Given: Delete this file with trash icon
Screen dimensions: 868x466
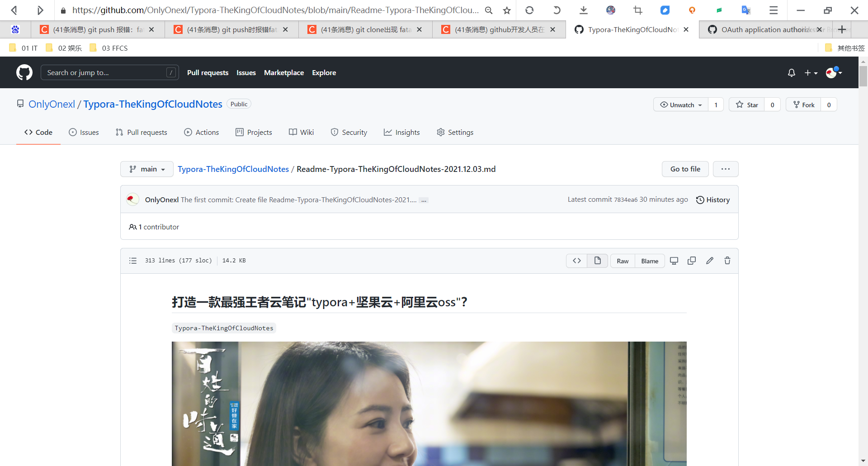Looking at the screenshot, I should tap(727, 261).
